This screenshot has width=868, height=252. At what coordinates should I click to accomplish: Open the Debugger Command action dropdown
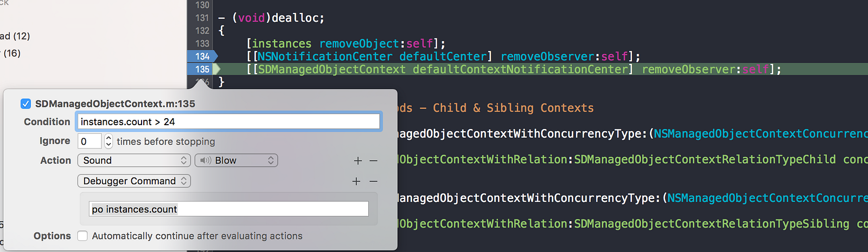[x=134, y=181]
